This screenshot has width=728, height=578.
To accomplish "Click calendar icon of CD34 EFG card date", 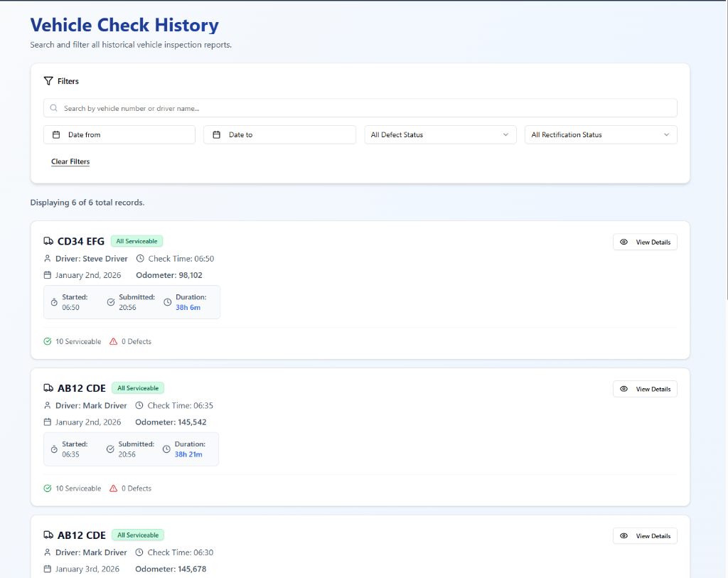I will pos(48,275).
